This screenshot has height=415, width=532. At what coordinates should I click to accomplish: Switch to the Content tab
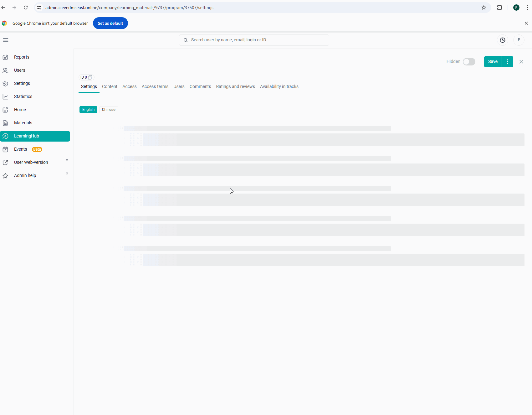click(110, 86)
